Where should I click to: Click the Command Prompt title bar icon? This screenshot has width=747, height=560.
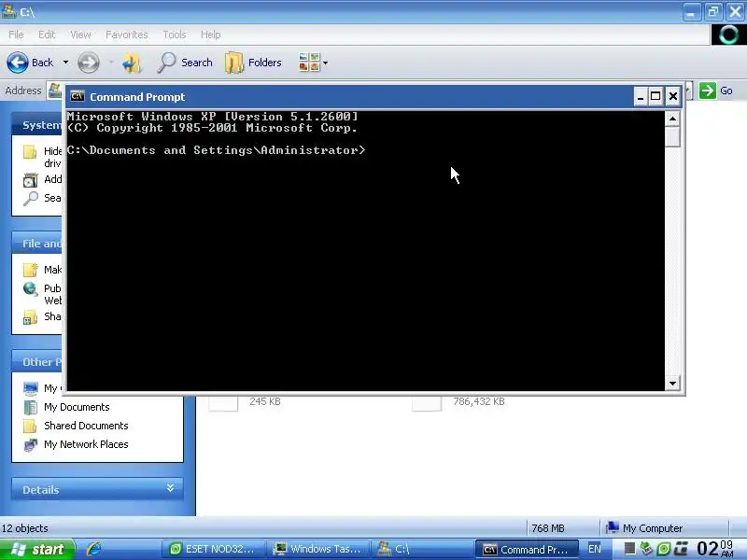(78, 97)
